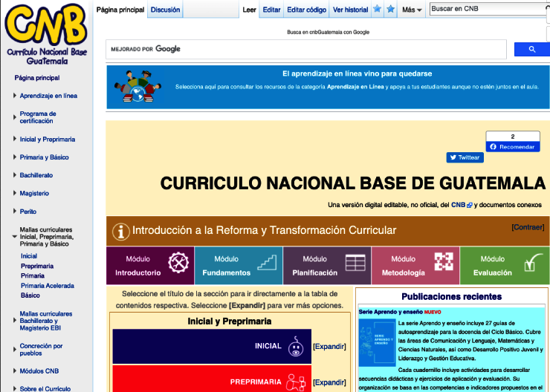The height and width of the screenshot is (392, 550).
Task: Click the PREPRIMARIA red banner
Action: 212,379
